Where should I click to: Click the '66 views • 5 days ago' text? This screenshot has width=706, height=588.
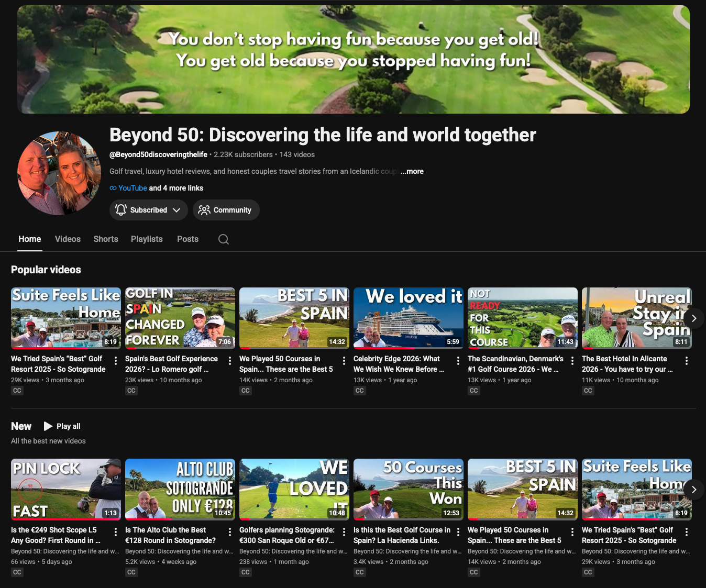pyautogui.click(x=41, y=562)
